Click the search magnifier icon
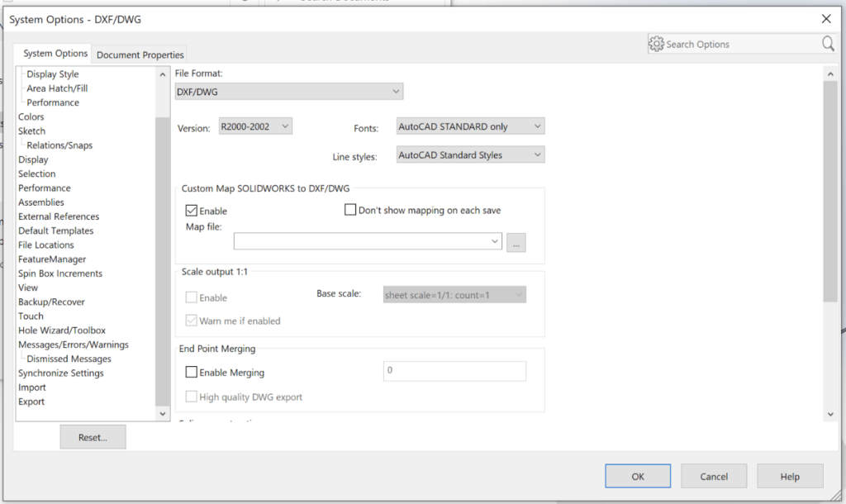 click(829, 44)
